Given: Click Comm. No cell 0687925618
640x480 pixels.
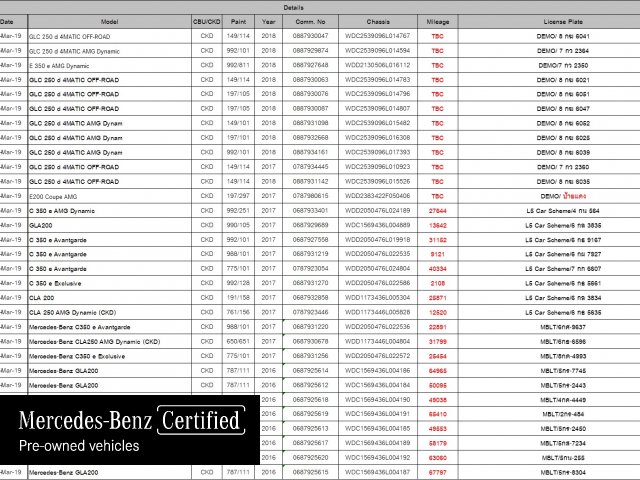Looking at the screenshot, I should pyautogui.click(x=310, y=400).
